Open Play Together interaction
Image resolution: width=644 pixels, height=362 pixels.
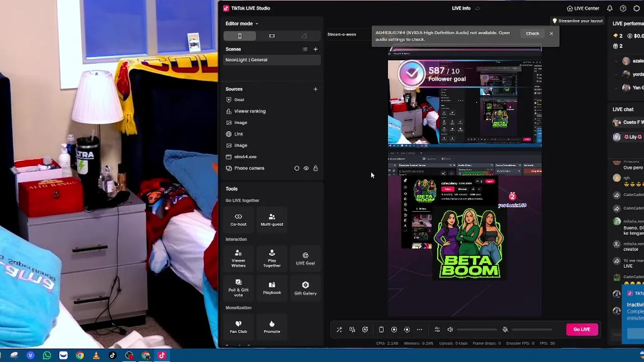click(x=272, y=258)
